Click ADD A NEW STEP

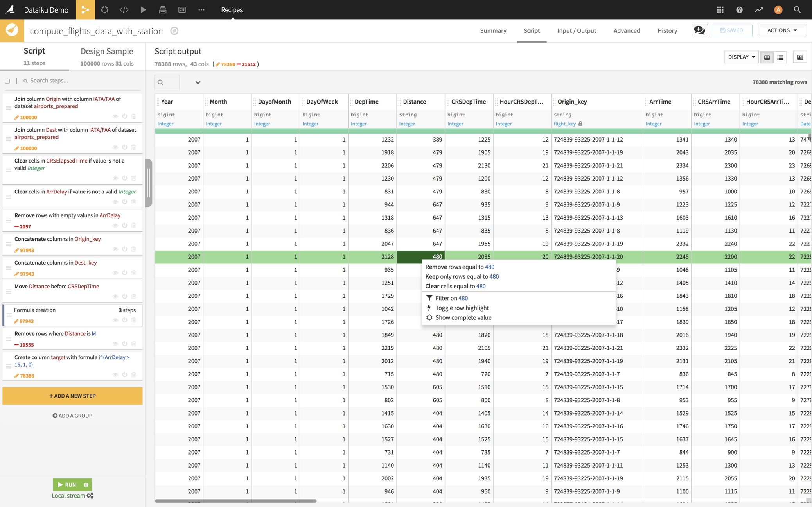[x=72, y=396]
